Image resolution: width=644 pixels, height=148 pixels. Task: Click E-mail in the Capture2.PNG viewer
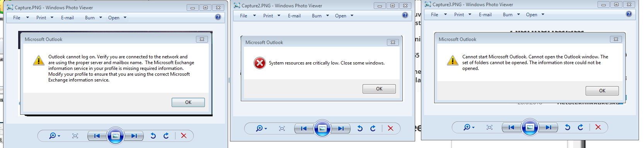click(294, 16)
